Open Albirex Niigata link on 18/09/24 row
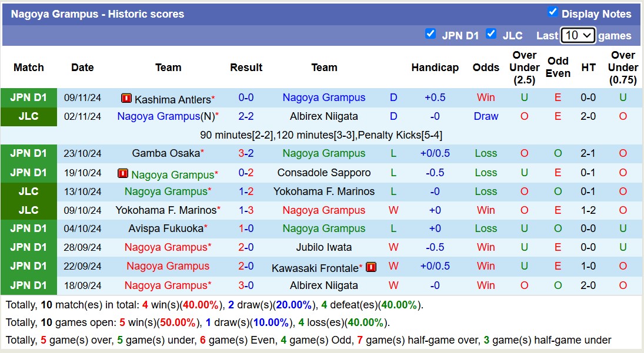Viewport: 644px width, 353px height. point(324,285)
